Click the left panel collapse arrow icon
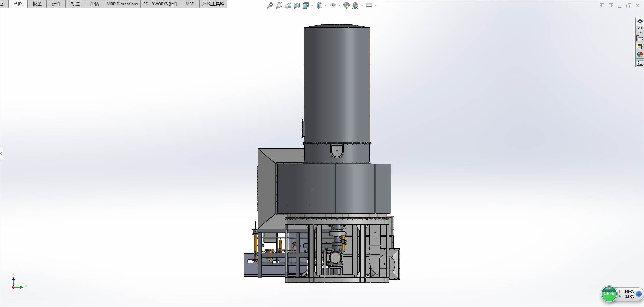The width and height of the screenshot is (644, 307). (x=602, y=5)
